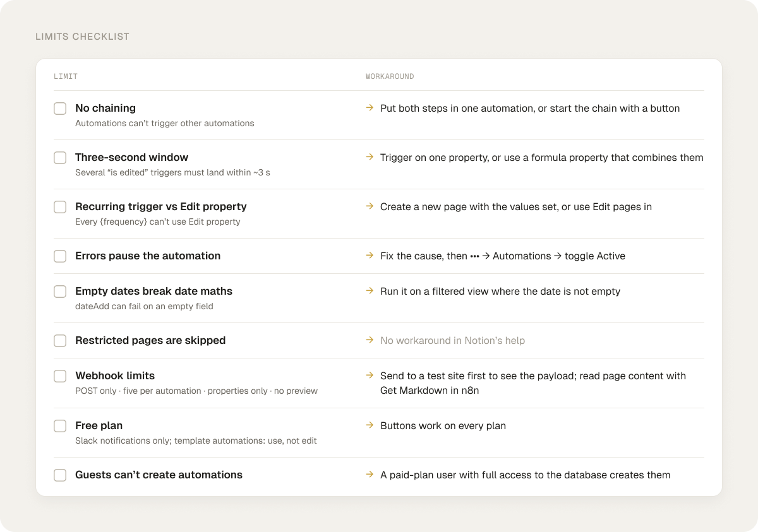Click arrow before 'Buttons work on every plan'

point(370,425)
